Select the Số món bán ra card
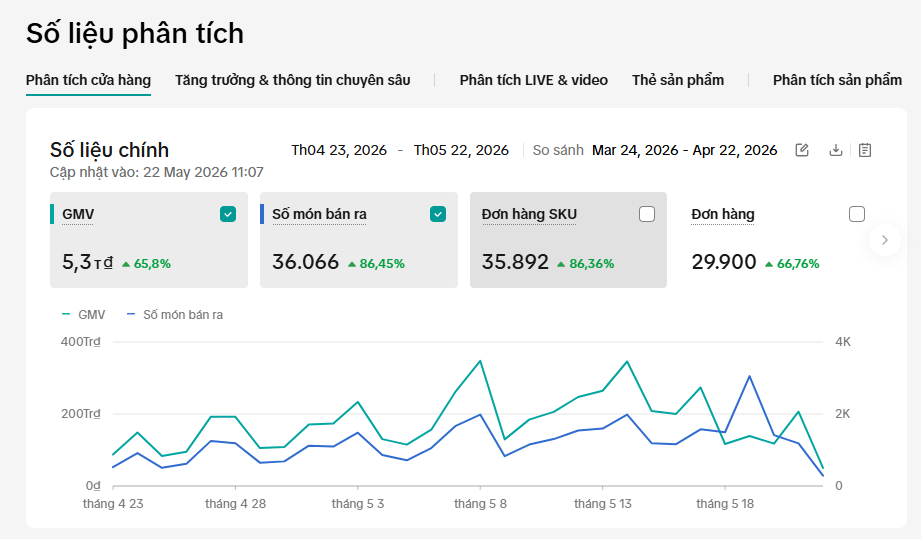Viewport: 921px width, 539px height. [x=359, y=240]
